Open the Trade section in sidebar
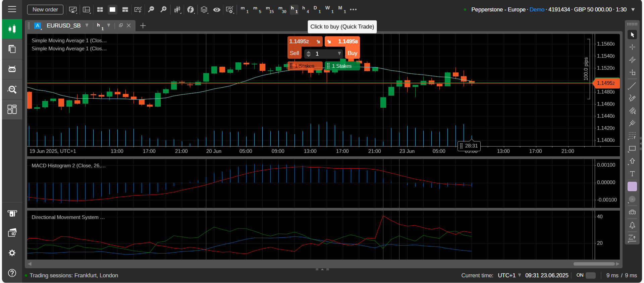644x283 pixels. pyautogui.click(x=12, y=29)
